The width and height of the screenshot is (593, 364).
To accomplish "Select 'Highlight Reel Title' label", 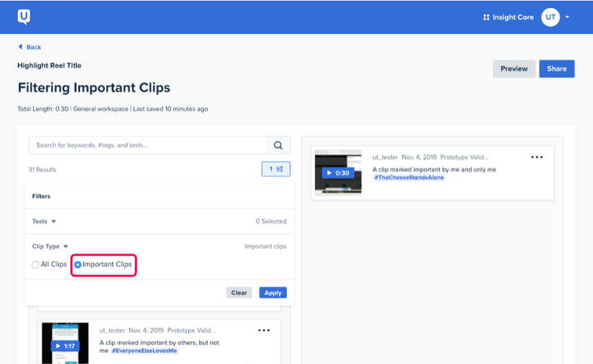I will tap(49, 66).
